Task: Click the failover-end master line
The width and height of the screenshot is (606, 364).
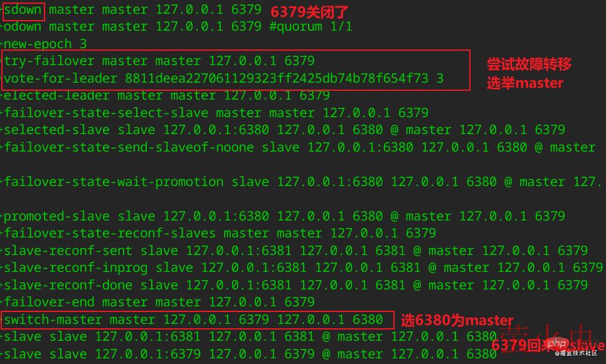Action: [x=158, y=302]
